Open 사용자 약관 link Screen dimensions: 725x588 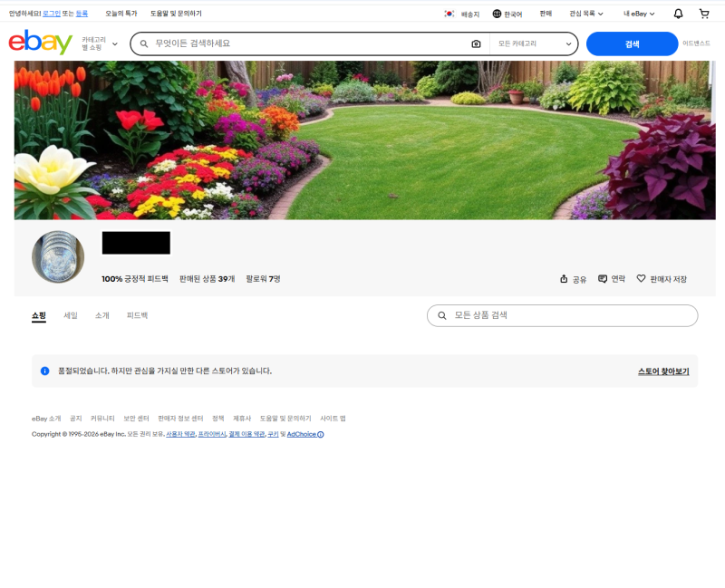click(x=180, y=434)
